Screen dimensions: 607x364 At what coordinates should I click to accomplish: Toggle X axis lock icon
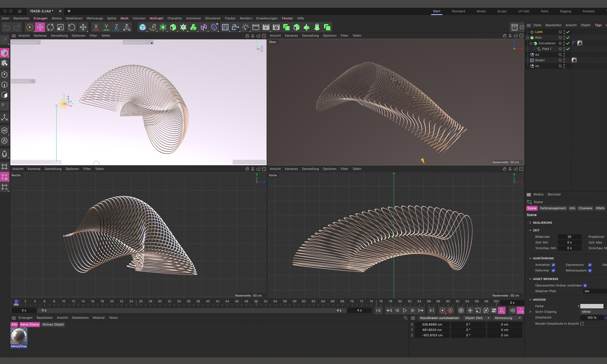96,27
